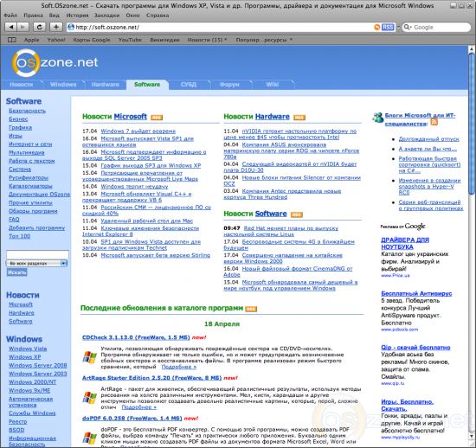Screen dimensions: 476x448
Task: Click RSS icon next to Новости Microsoft
Action: click(157, 118)
